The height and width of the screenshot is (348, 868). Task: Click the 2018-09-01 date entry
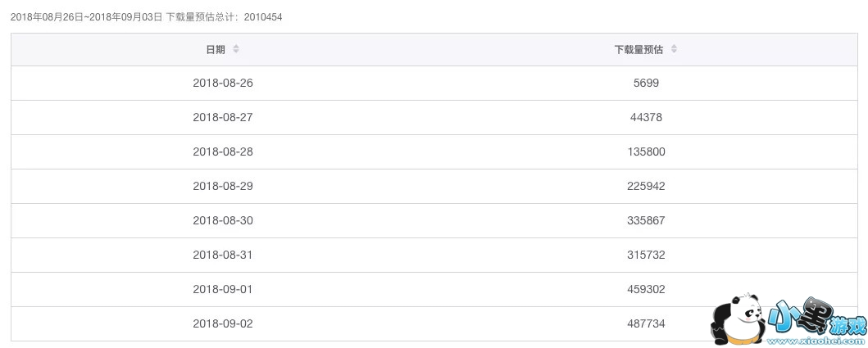223,289
